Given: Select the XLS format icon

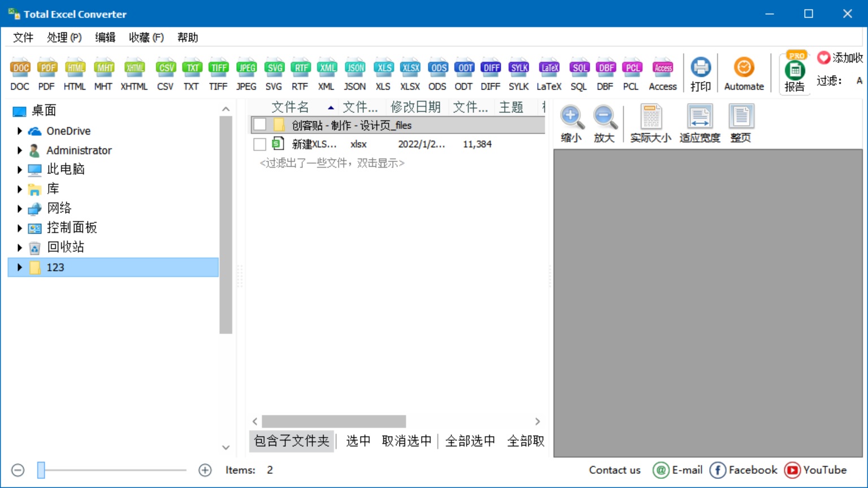Looking at the screenshot, I should (383, 74).
